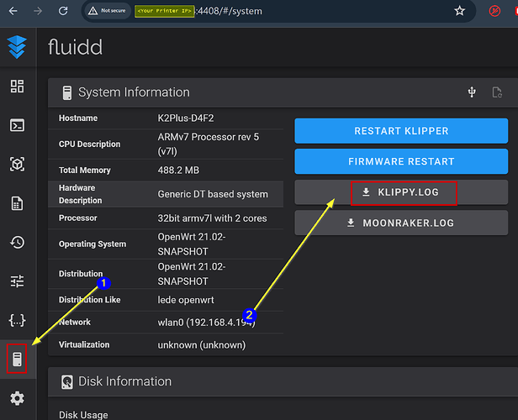Select the System page sidebar icon
The height and width of the screenshot is (420, 518).
click(18, 360)
